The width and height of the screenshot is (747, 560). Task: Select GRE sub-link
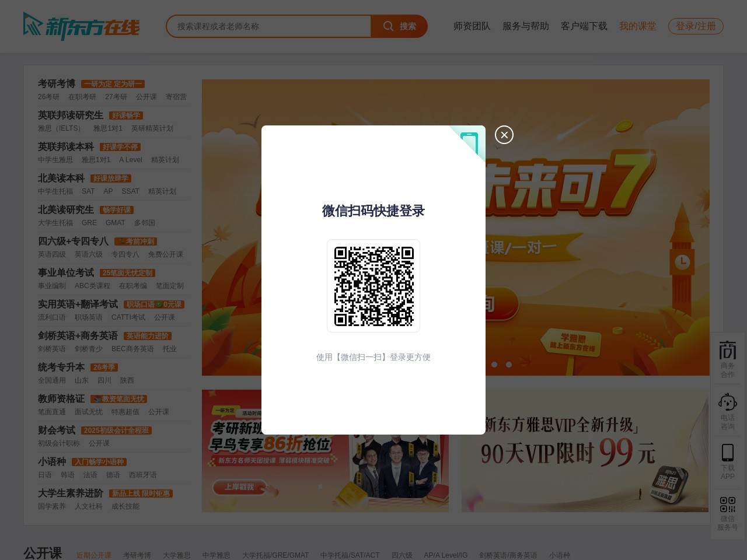tap(89, 223)
